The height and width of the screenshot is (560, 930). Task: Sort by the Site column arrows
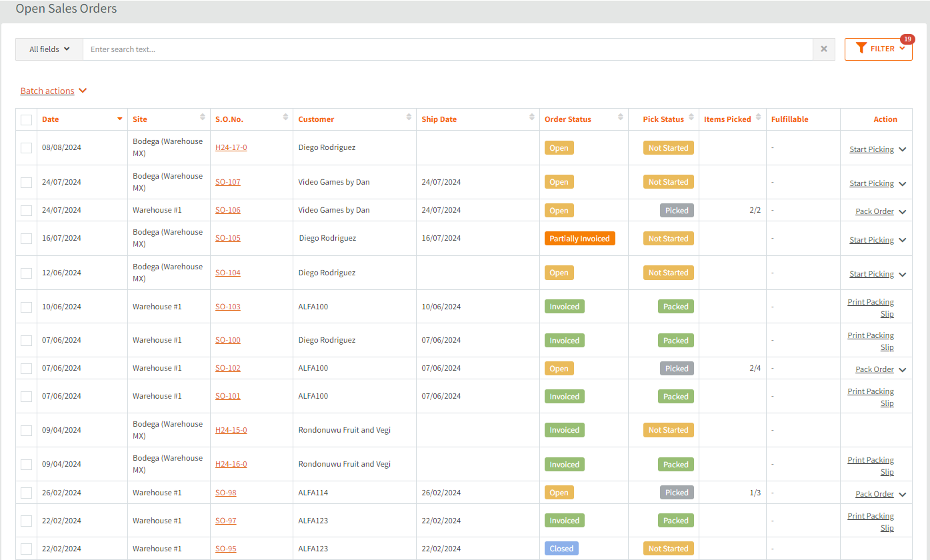(x=203, y=118)
